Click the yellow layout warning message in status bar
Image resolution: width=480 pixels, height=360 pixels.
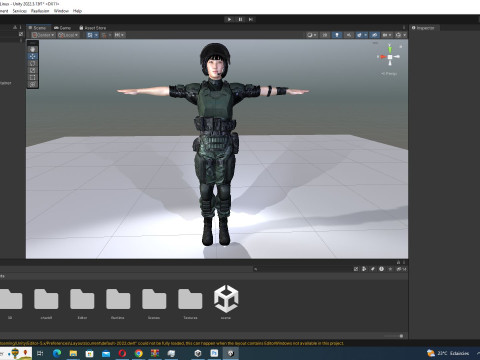[x=172, y=343]
